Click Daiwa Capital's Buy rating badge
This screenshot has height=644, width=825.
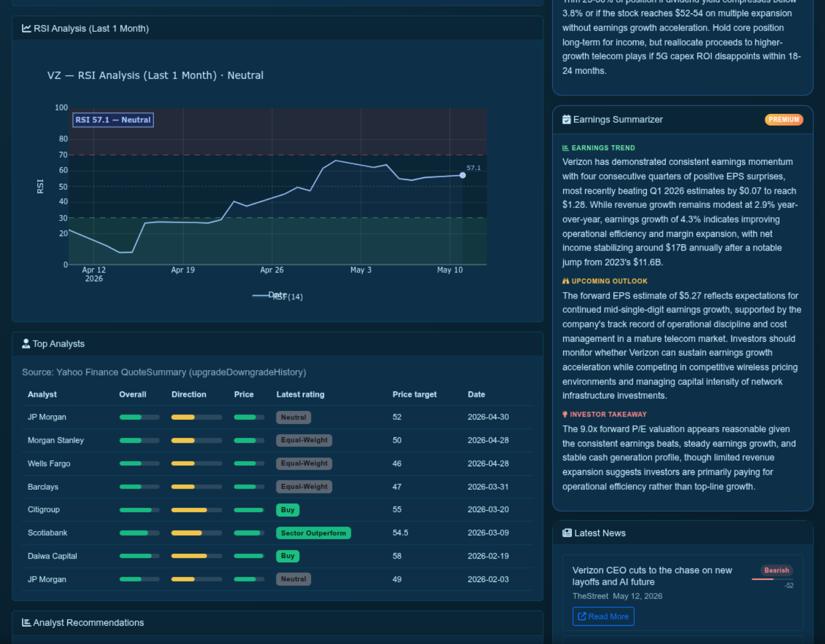[288, 556]
